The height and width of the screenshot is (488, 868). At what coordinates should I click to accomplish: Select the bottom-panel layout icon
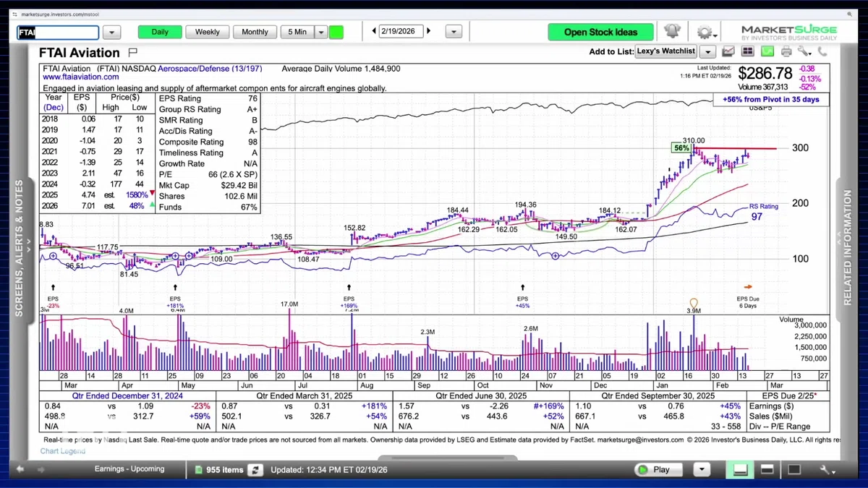(740, 470)
